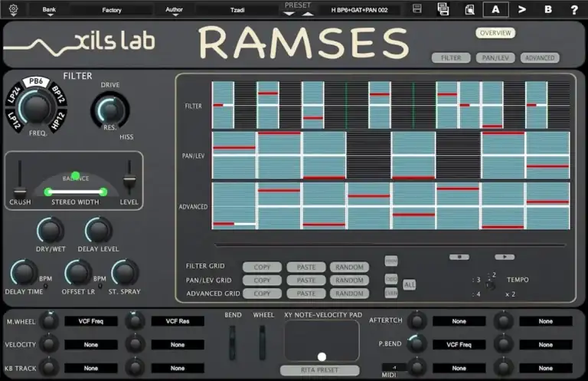Select the PB6 filter mode
The image size is (588, 381).
click(x=36, y=81)
